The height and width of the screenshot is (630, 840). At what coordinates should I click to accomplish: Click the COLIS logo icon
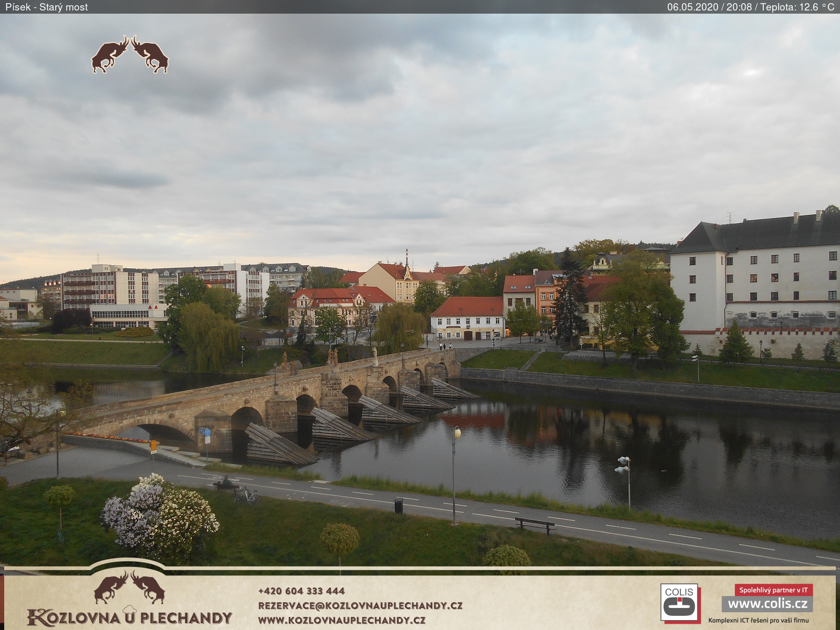pos(680,603)
